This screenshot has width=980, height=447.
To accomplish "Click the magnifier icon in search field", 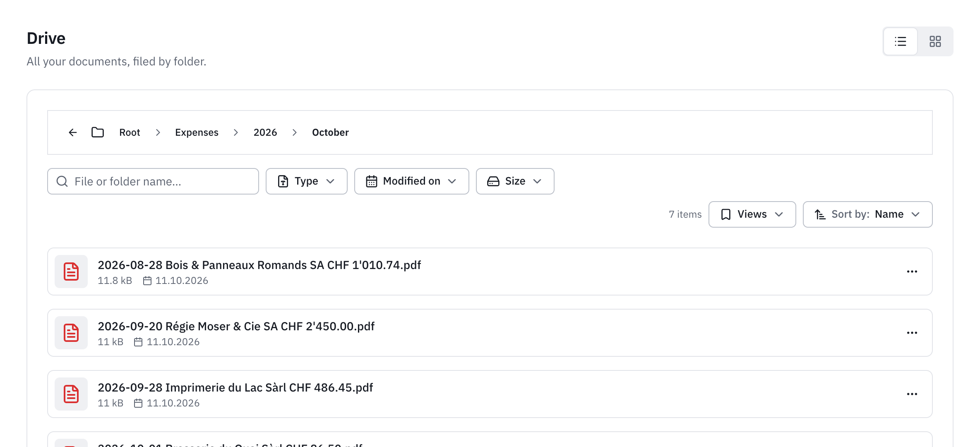I will (x=62, y=181).
